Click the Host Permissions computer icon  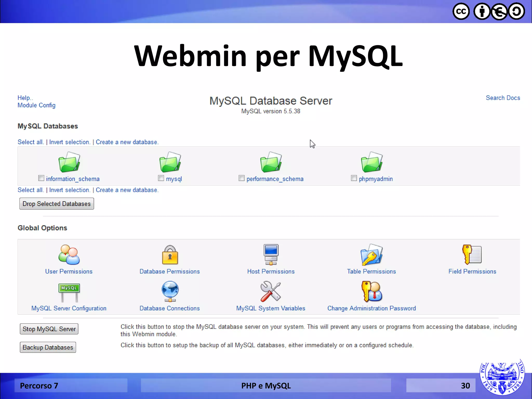tap(271, 255)
